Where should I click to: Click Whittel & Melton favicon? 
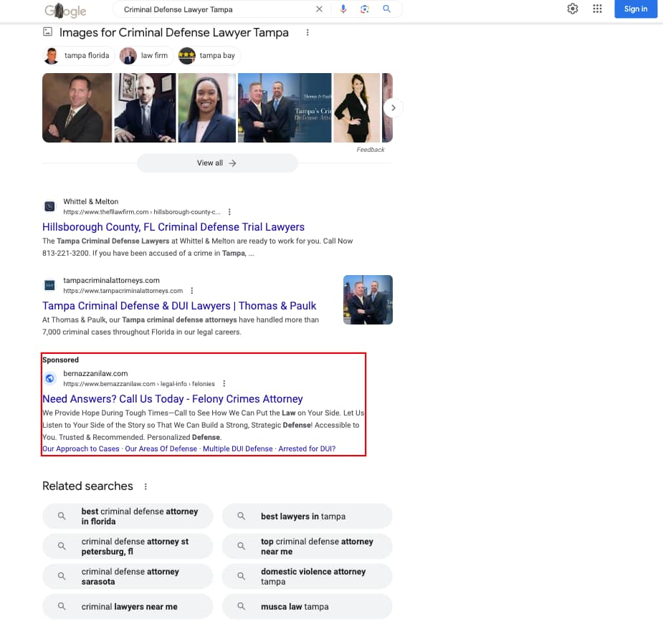tap(50, 206)
